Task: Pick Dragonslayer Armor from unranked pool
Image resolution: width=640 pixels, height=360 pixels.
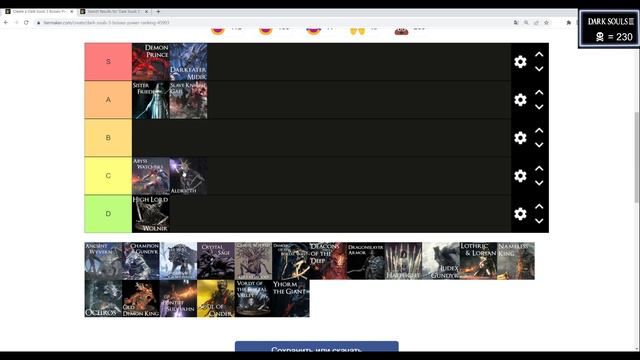Action: point(366,261)
